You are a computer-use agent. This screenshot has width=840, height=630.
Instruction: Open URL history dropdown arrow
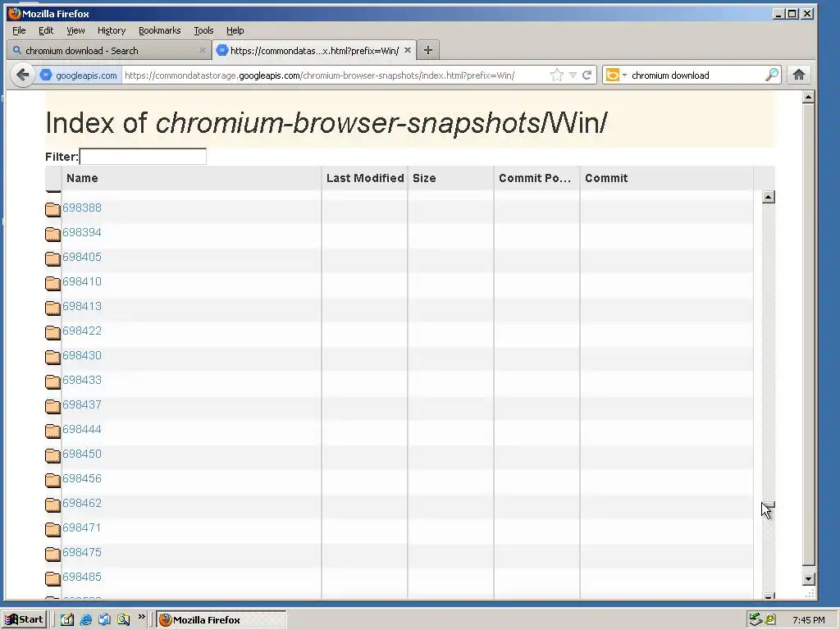573,75
